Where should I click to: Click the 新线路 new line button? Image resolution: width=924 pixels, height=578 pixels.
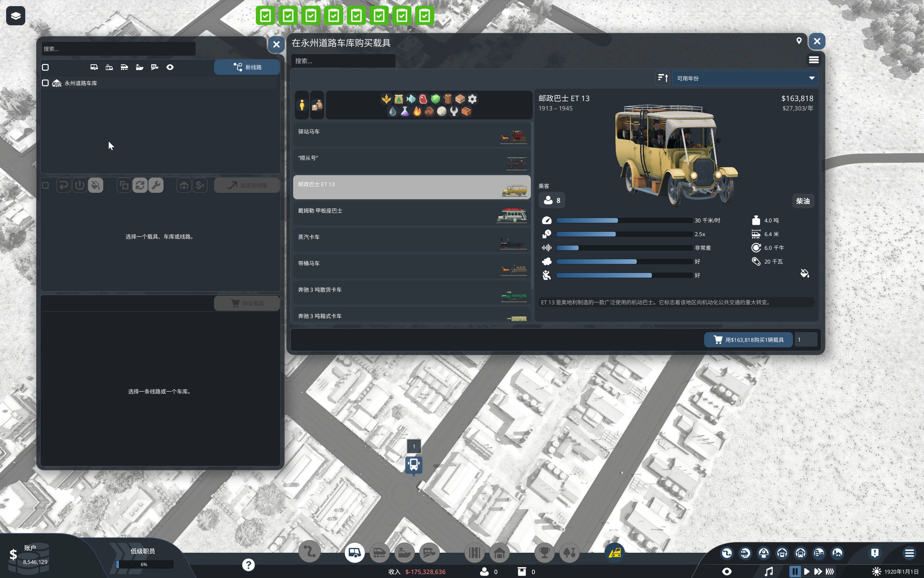click(247, 67)
